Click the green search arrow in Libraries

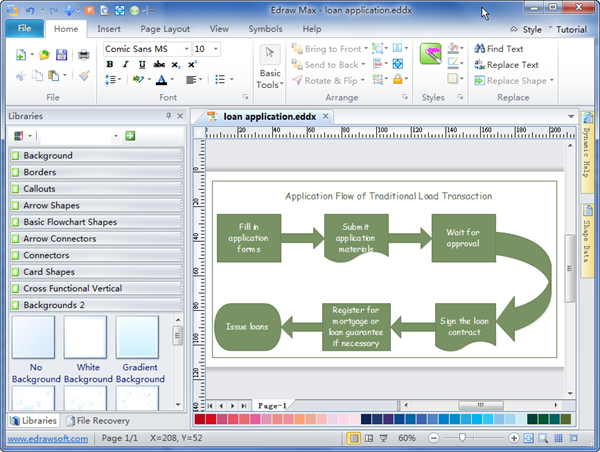click(x=130, y=135)
